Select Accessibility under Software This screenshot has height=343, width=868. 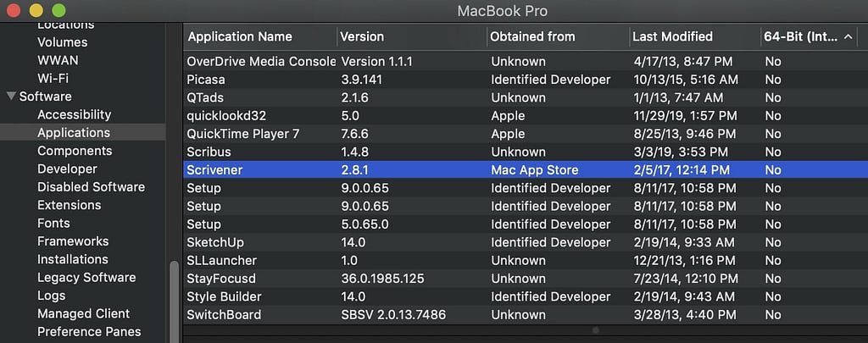[75, 114]
